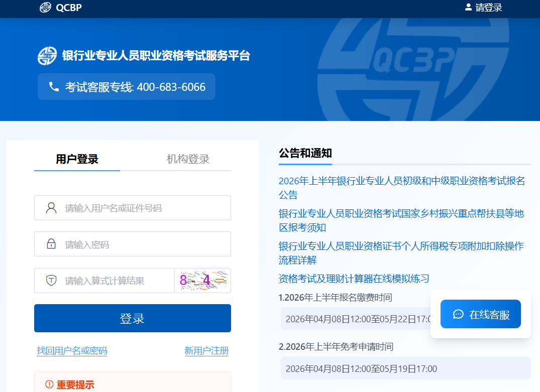Image resolution: width=540 pixels, height=392 pixels.
Task: Click the warning icon beside 重要提示
Action: (49, 384)
